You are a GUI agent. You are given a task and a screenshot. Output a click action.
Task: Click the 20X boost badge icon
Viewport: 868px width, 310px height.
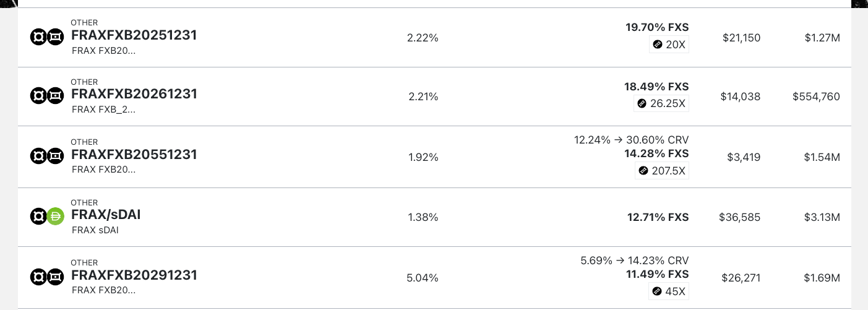tap(658, 45)
